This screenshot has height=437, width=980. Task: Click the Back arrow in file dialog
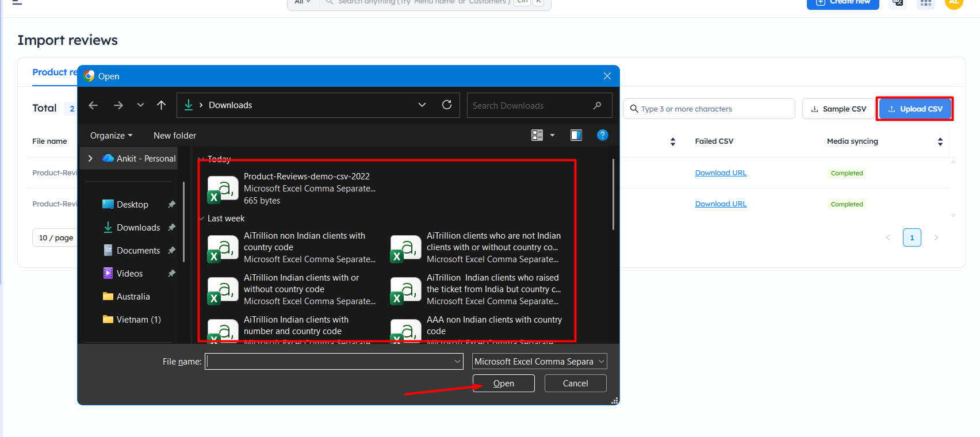93,105
